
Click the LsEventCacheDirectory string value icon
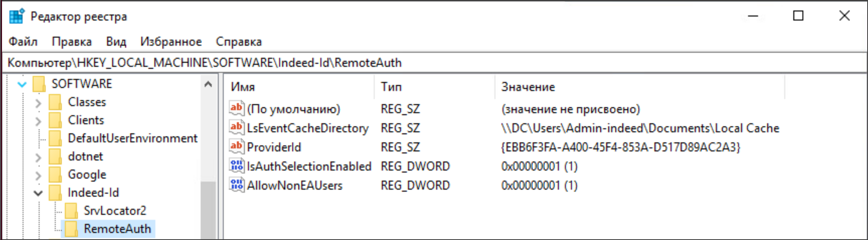point(237,128)
